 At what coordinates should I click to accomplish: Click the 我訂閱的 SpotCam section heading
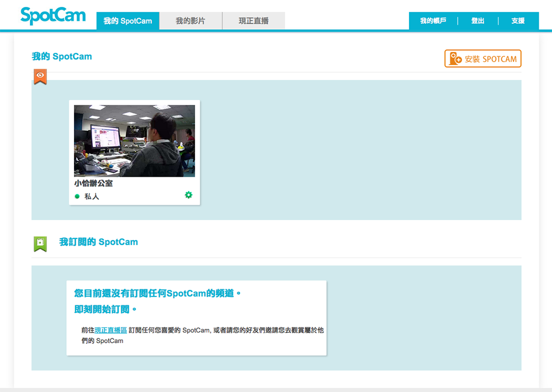tap(98, 242)
